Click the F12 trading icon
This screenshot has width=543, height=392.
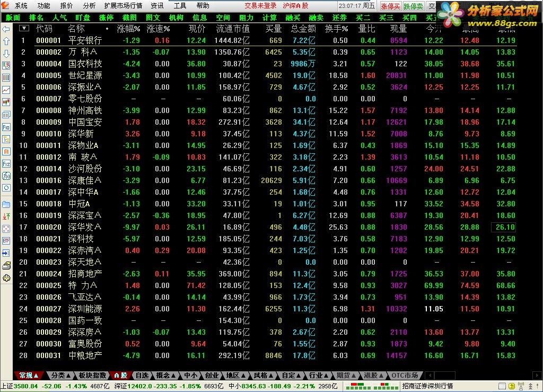pos(6,163)
